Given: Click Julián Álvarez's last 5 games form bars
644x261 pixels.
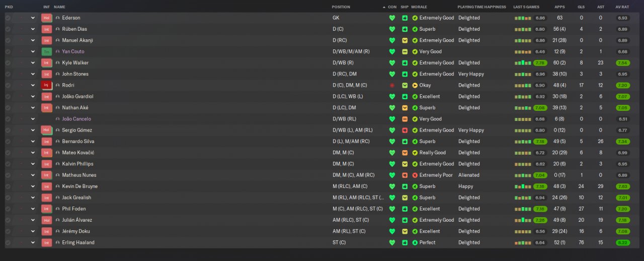Looking at the screenshot, I should (523, 220).
